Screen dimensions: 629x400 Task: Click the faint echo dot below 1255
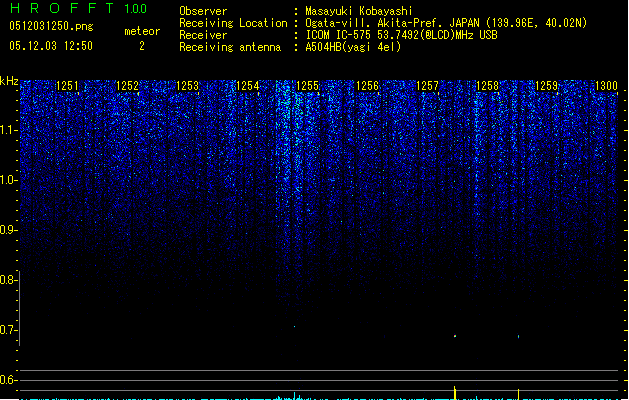click(x=294, y=327)
